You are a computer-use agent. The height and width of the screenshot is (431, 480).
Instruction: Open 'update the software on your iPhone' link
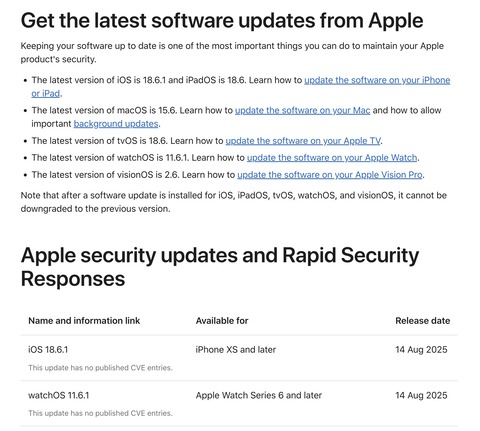point(377,80)
